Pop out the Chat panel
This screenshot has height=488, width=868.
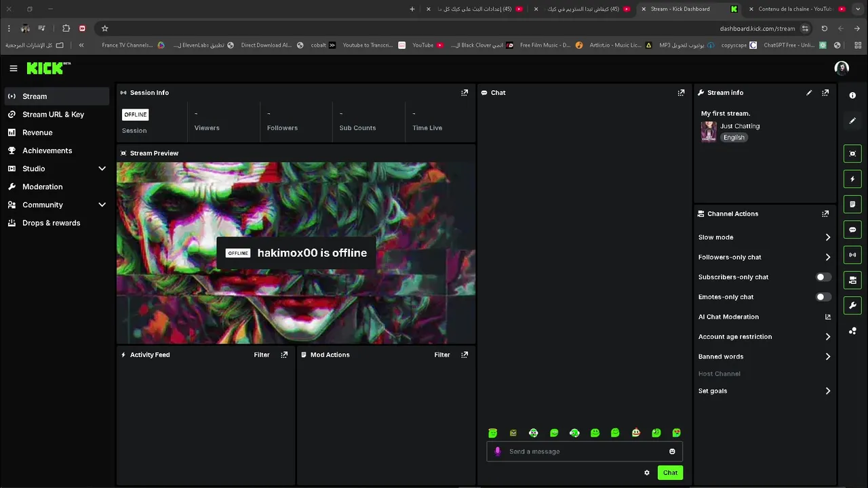682,93
